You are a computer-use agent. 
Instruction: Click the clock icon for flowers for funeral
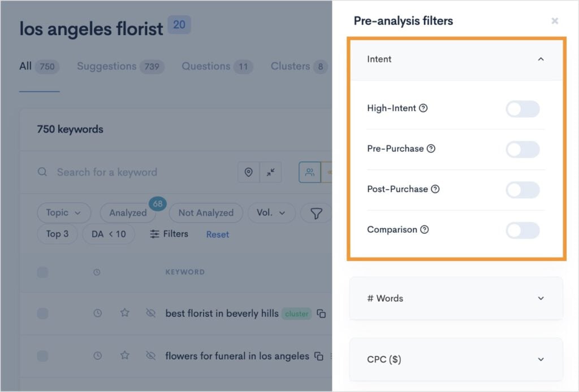[x=97, y=356]
